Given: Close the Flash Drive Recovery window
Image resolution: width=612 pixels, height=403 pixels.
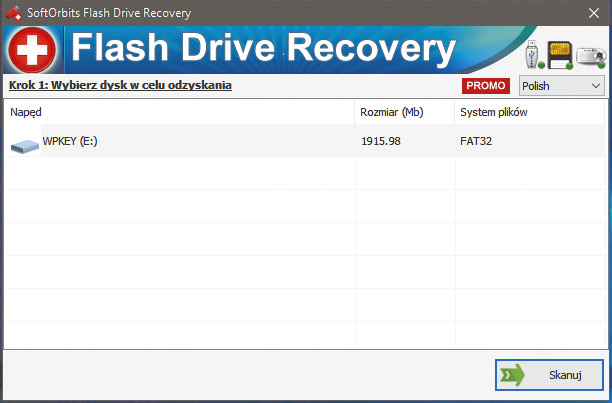Looking at the screenshot, I should (588, 13).
